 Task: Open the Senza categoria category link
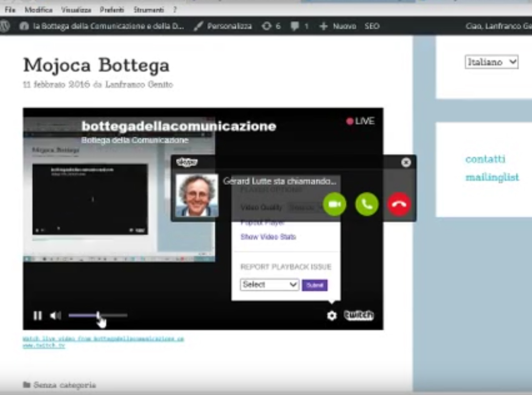tap(65, 385)
